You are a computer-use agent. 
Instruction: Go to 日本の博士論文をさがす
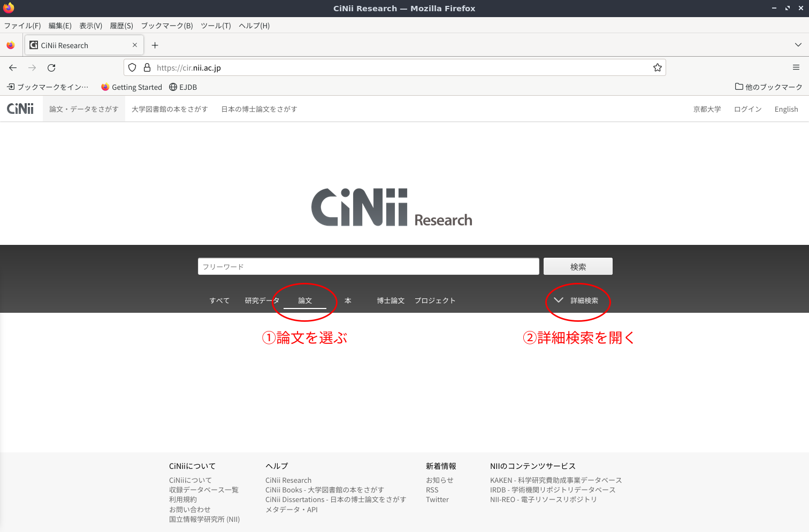click(260, 109)
